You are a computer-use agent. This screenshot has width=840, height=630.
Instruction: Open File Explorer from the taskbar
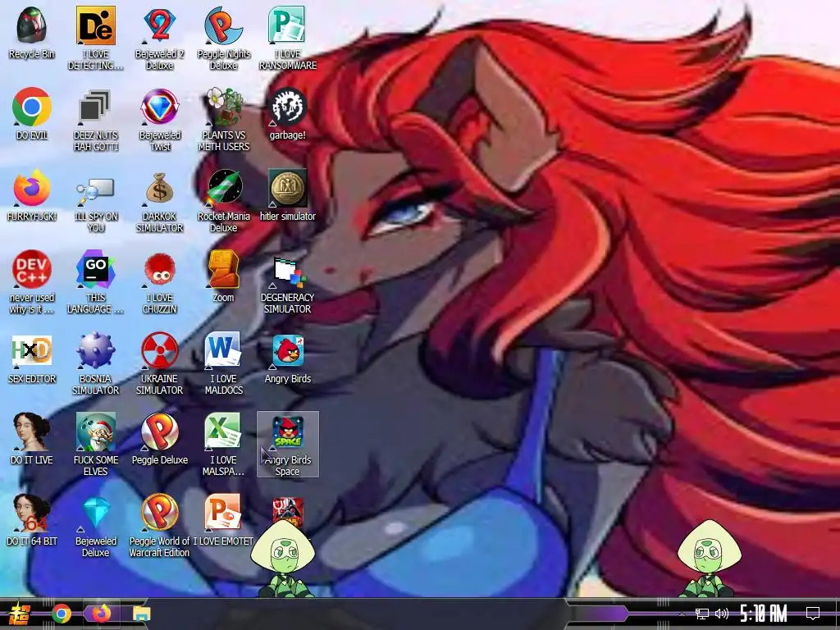pyautogui.click(x=141, y=614)
